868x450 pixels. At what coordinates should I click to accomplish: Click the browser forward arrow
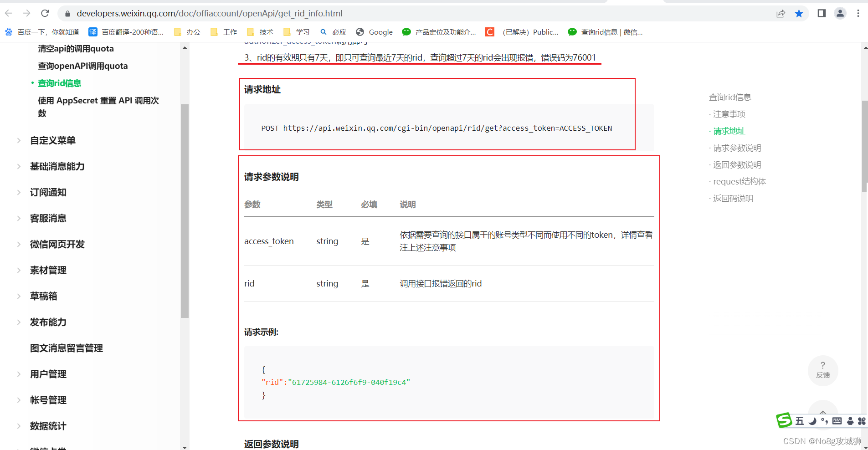tap(27, 13)
